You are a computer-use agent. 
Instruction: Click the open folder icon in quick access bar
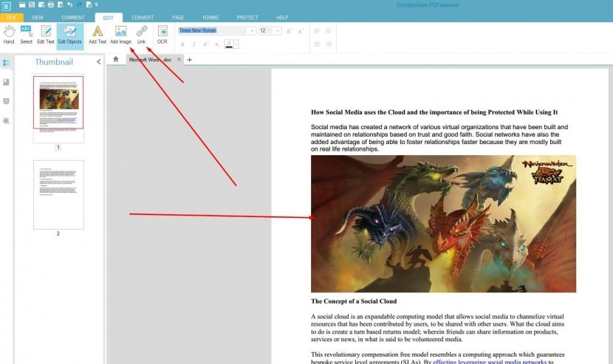pyautogui.click(x=22, y=4)
